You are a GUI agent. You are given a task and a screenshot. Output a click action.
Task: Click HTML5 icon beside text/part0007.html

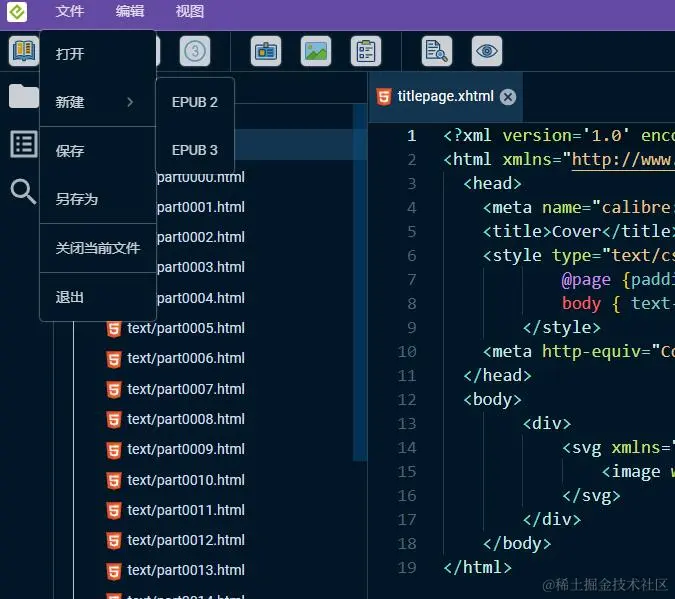pos(114,390)
